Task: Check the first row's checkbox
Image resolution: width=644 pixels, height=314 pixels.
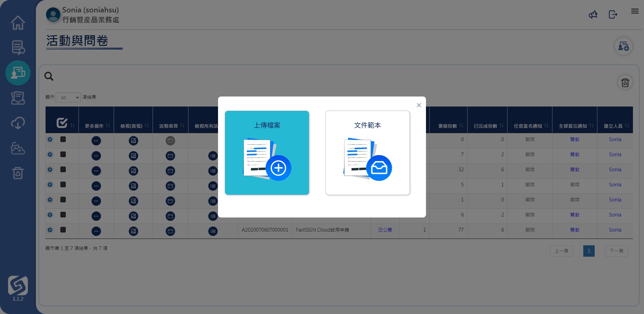Action: tap(63, 139)
